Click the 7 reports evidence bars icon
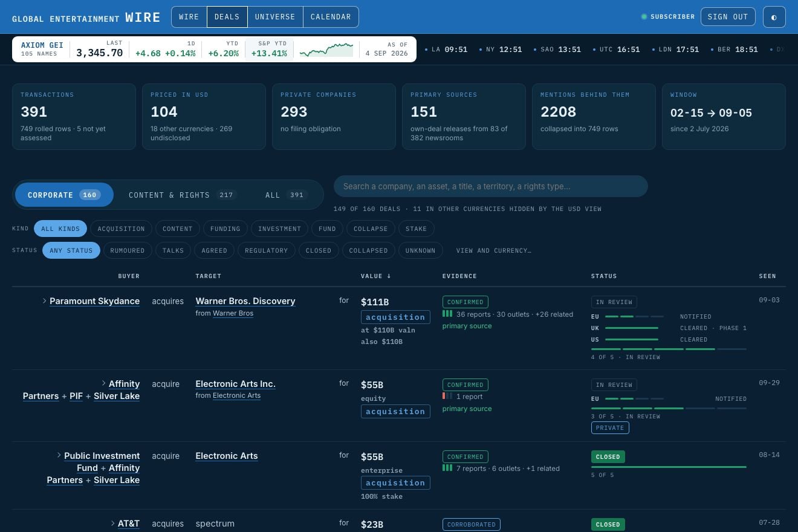Viewport: 798px width, 532px height. [x=447, y=468]
